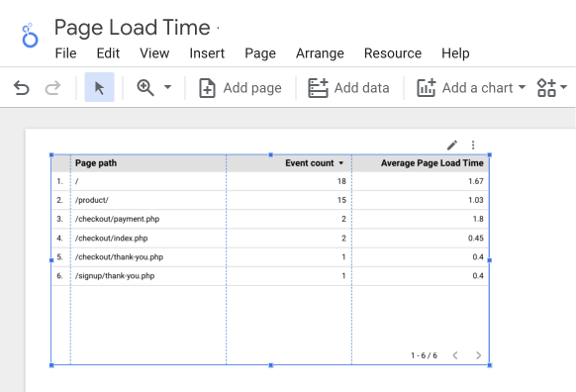576x392 pixels.
Task: Open the Add a chart dropdown
Action: (x=471, y=88)
